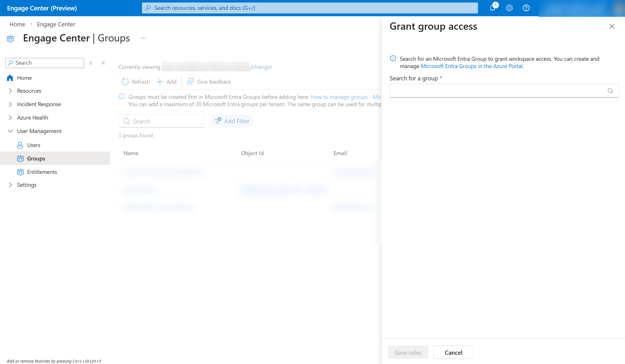Image resolution: width=625 pixels, height=364 pixels.
Task: Open the help question mark icon
Action: tap(526, 8)
